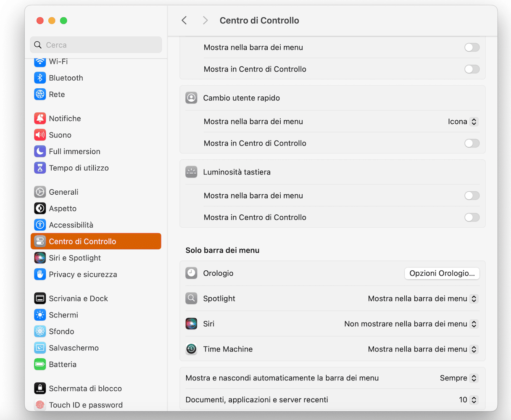Open Siri e Spotlight icon
Image resolution: width=511 pixels, height=420 pixels.
pos(40,258)
